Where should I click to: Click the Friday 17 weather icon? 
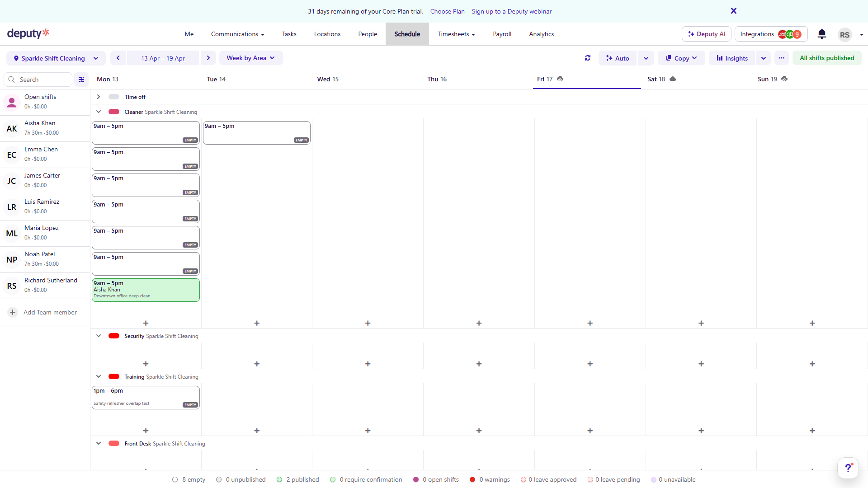(x=560, y=79)
